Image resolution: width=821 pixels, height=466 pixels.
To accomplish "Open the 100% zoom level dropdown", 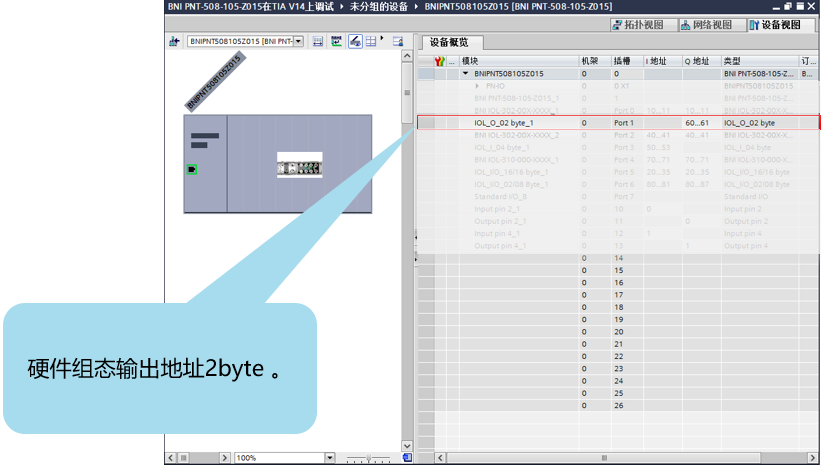I will (x=328, y=458).
